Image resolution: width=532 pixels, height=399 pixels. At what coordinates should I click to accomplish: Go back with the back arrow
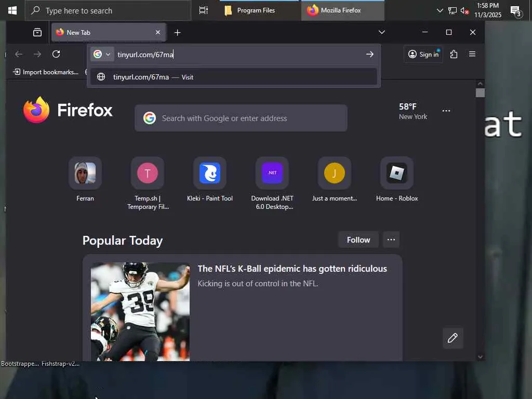19,54
